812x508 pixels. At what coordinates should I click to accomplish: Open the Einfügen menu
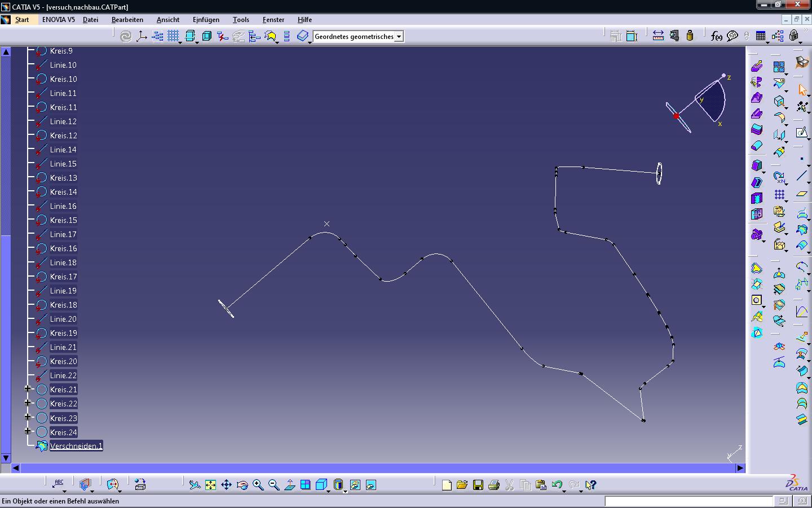click(206, 20)
